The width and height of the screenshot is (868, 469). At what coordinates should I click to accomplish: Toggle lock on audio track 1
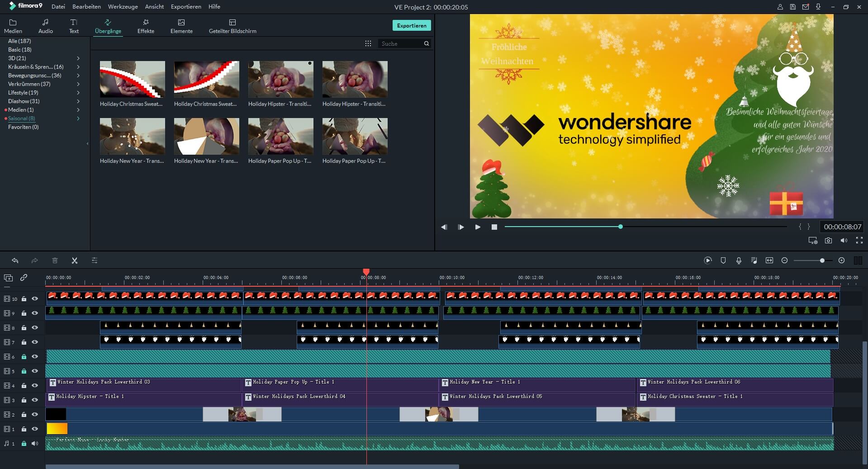(24, 443)
